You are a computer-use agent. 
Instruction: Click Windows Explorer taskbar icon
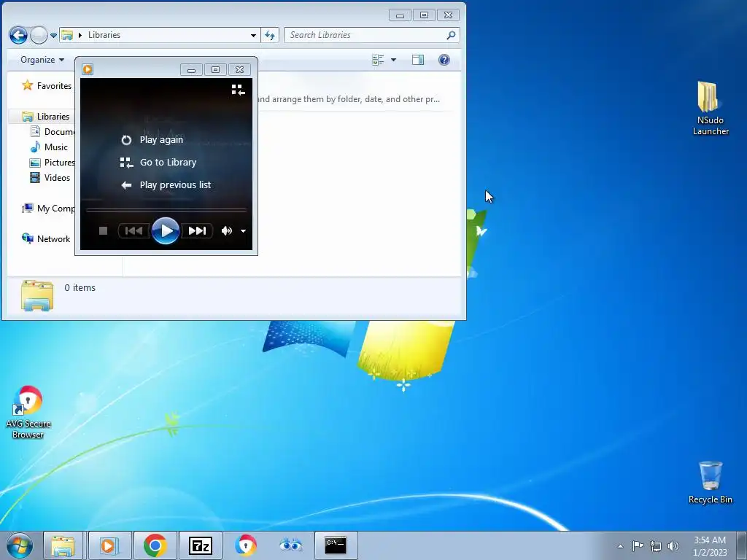point(63,545)
